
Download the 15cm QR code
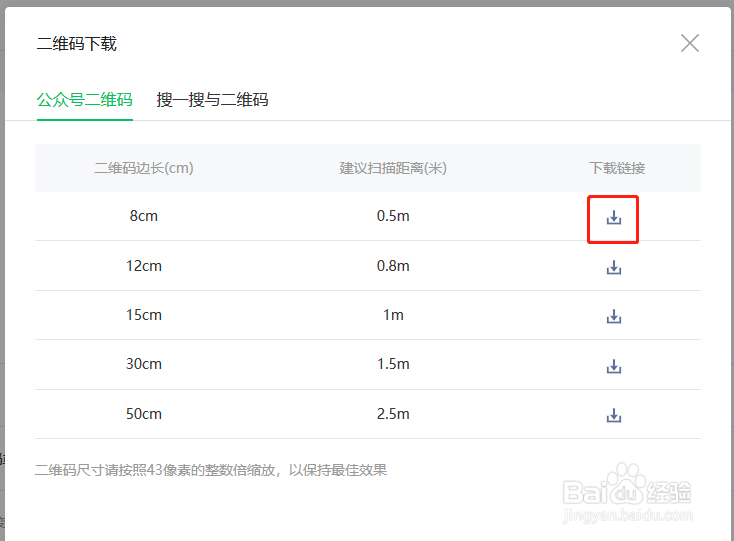[x=614, y=316]
